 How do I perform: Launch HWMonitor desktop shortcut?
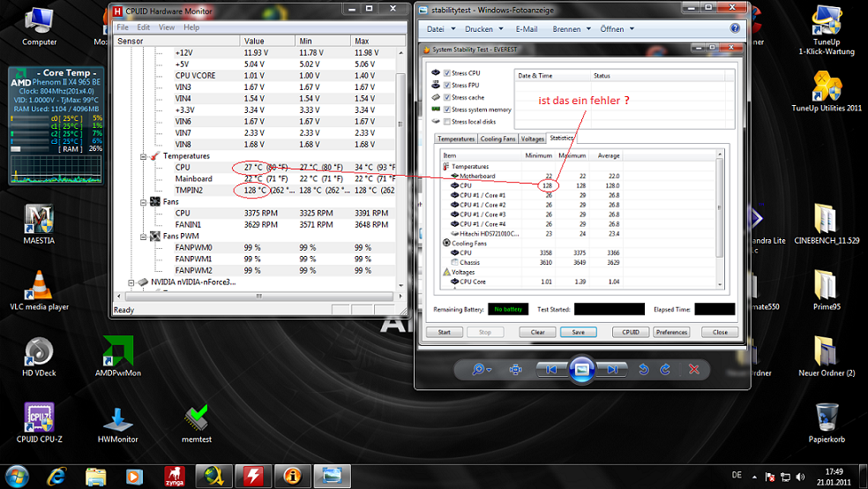pos(118,424)
